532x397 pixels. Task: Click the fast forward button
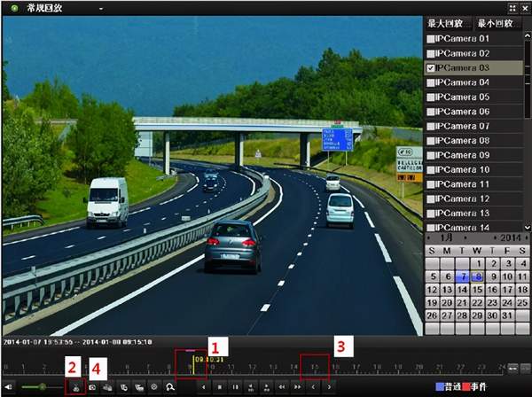(297, 387)
